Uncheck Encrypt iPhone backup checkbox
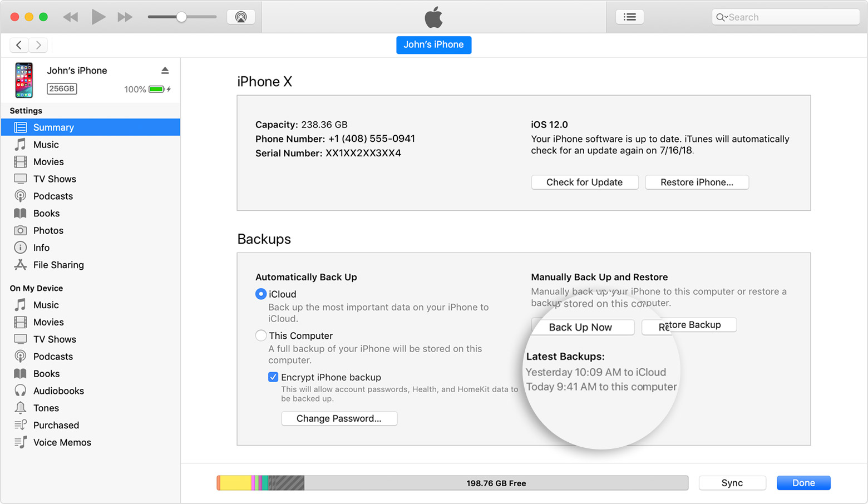The height and width of the screenshot is (504, 868). point(273,377)
